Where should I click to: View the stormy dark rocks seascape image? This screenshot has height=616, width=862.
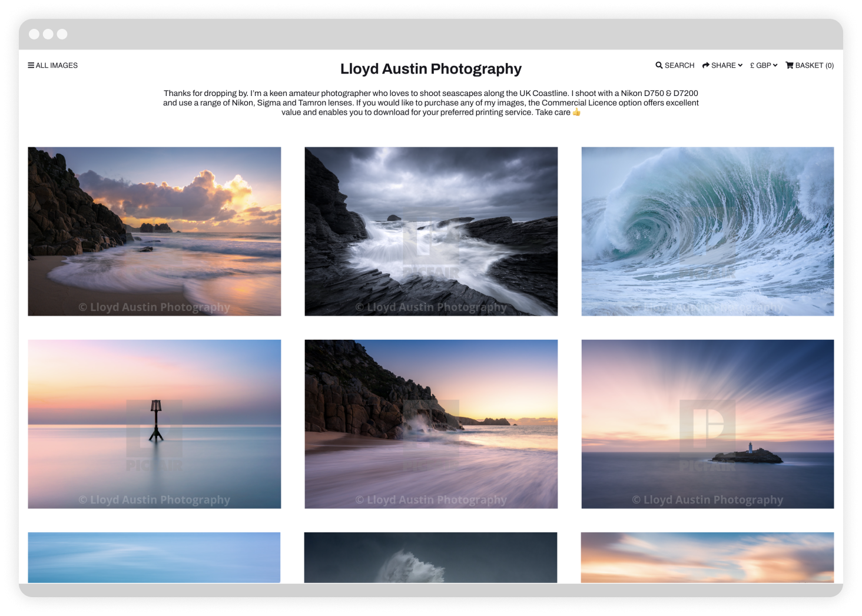(x=430, y=231)
